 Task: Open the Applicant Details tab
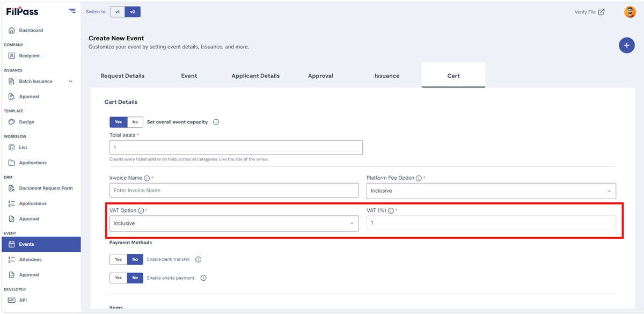click(x=255, y=76)
